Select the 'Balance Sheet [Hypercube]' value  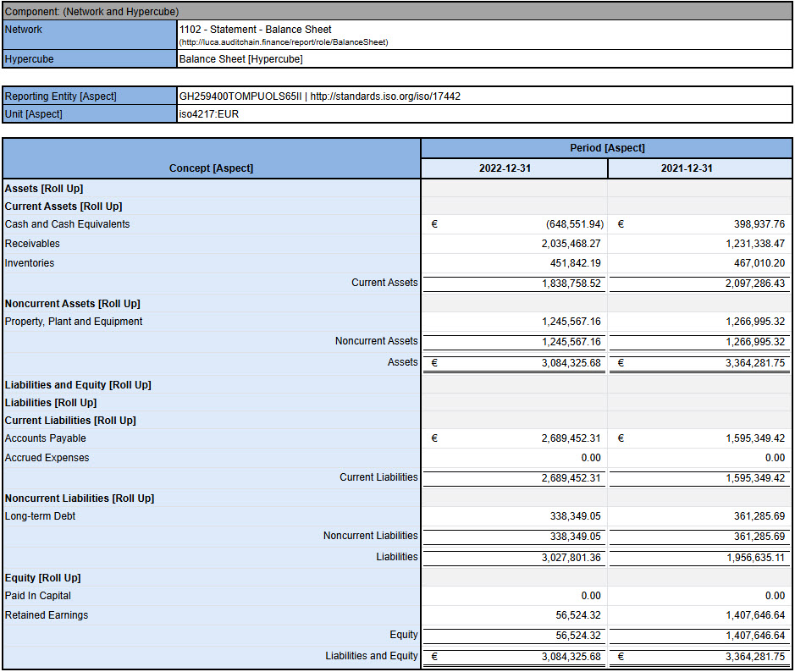click(x=240, y=58)
